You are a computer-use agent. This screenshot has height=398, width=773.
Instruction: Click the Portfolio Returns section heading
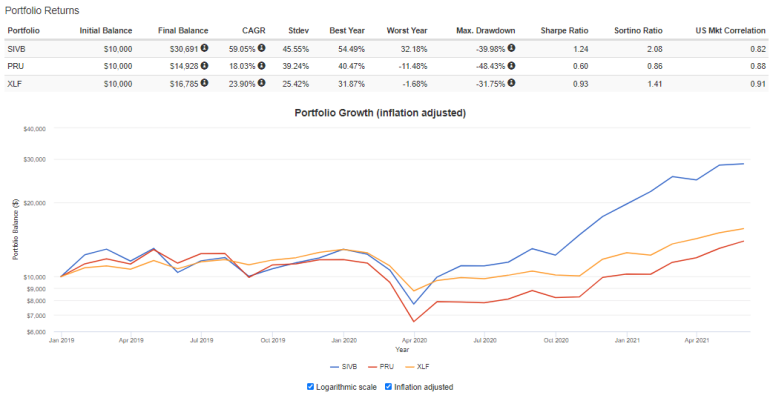42,10
